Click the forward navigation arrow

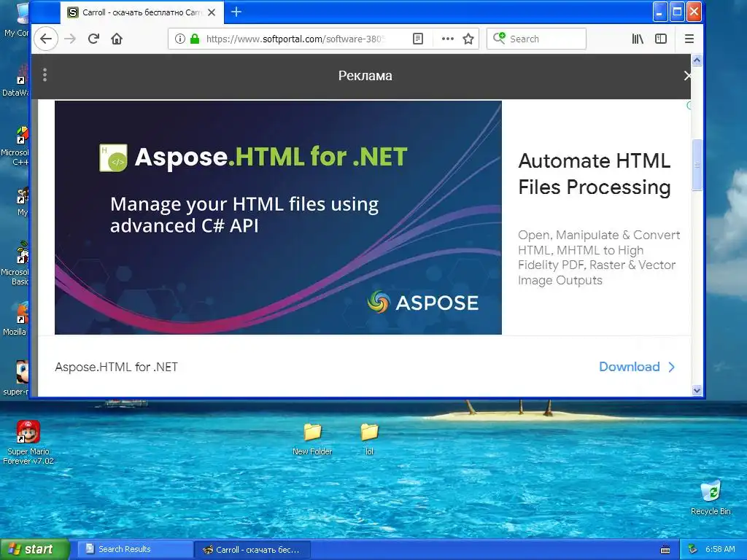click(70, 39)
